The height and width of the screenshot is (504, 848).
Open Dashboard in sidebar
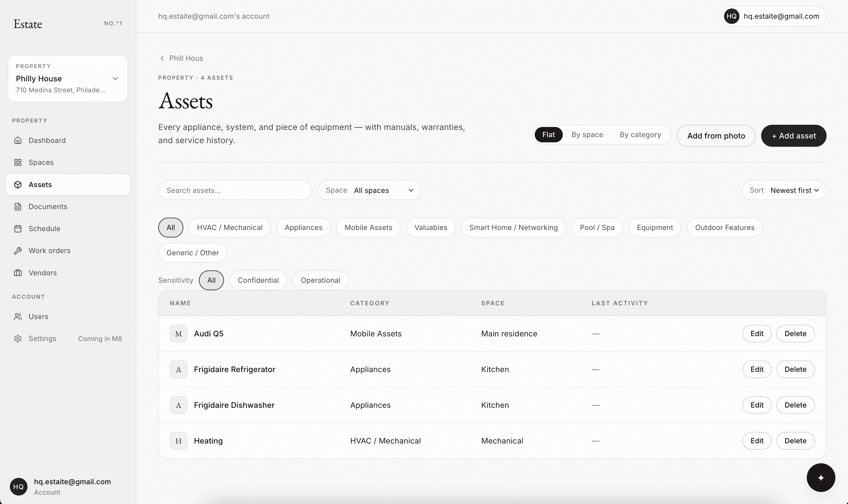point(68,140)
